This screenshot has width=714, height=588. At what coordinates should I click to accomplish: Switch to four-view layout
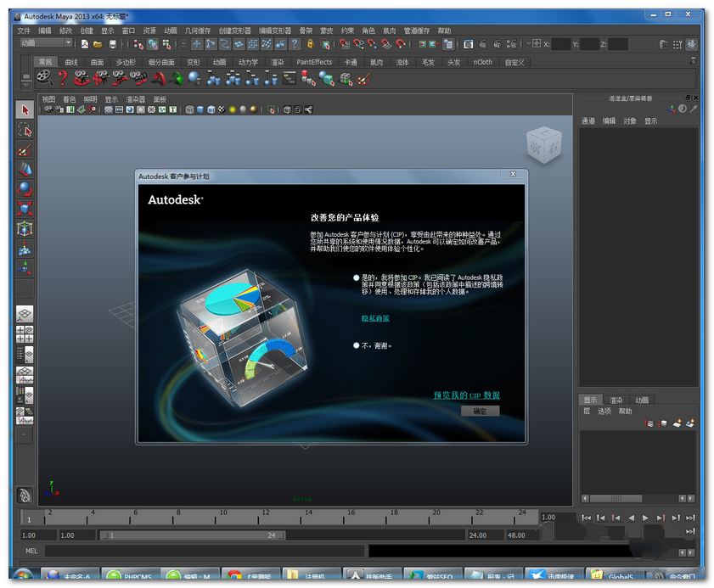[x=25, y=334]
